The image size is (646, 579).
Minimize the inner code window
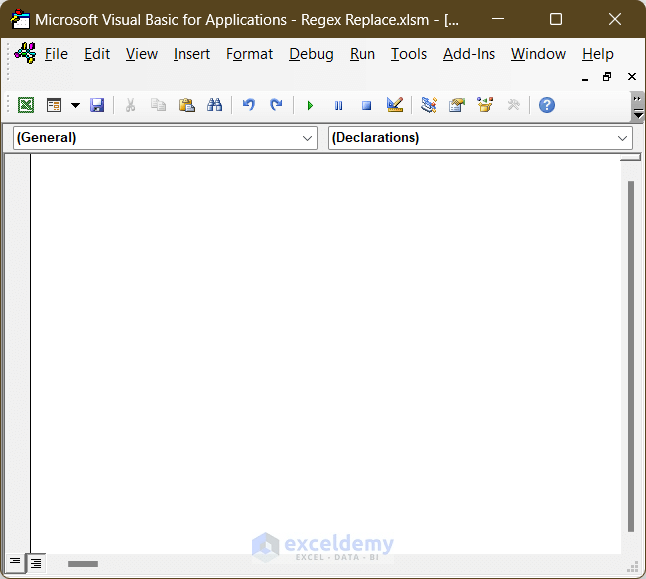585,77
